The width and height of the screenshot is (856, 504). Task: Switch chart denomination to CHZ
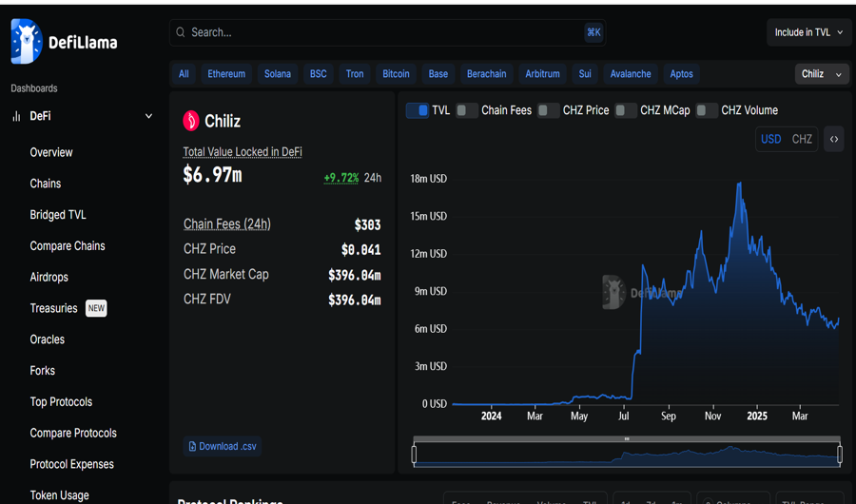tap(802, 139)
